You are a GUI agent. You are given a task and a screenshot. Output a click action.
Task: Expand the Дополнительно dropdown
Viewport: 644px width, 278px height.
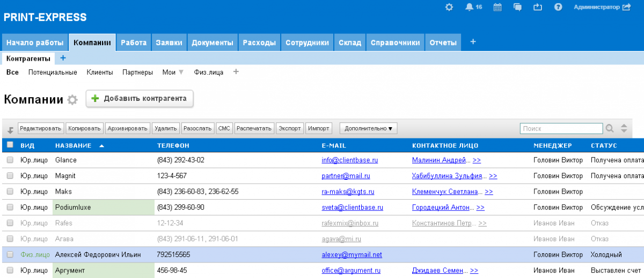pos(368,128)
